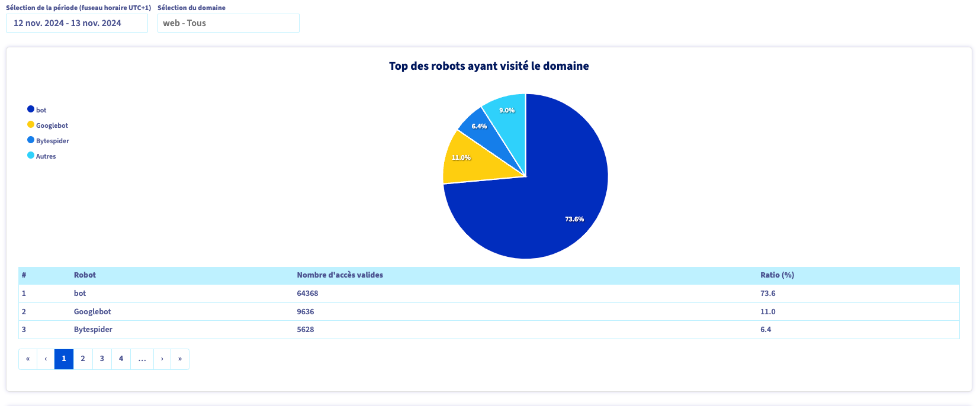Screen dimensions: 980x406
Task: Open the domain selection dropdown
Action: point(229,23)
